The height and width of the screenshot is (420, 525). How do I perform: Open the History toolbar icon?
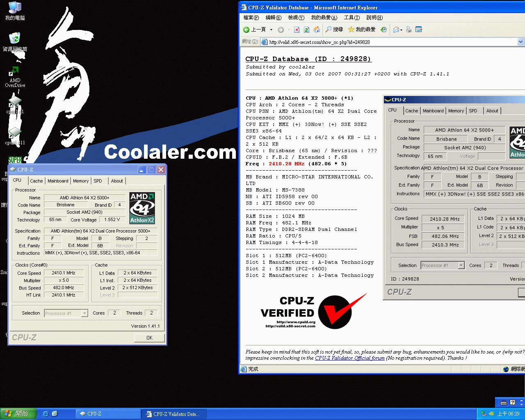coord(383,30)
